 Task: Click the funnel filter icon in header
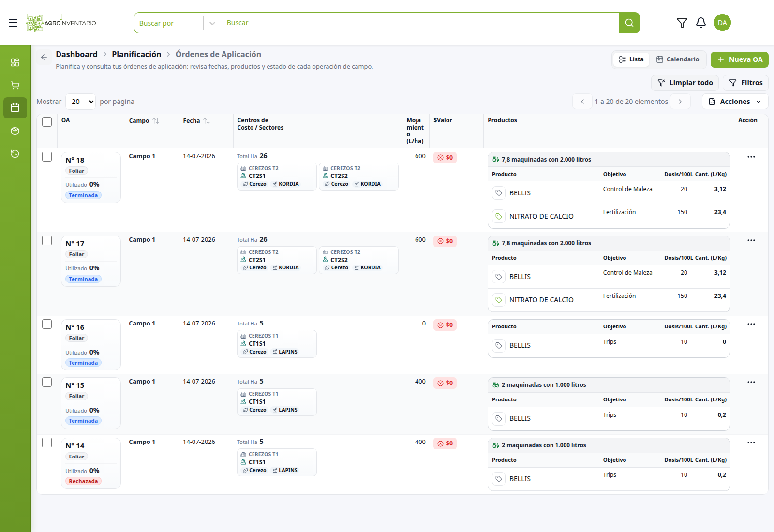click(682, 23)
